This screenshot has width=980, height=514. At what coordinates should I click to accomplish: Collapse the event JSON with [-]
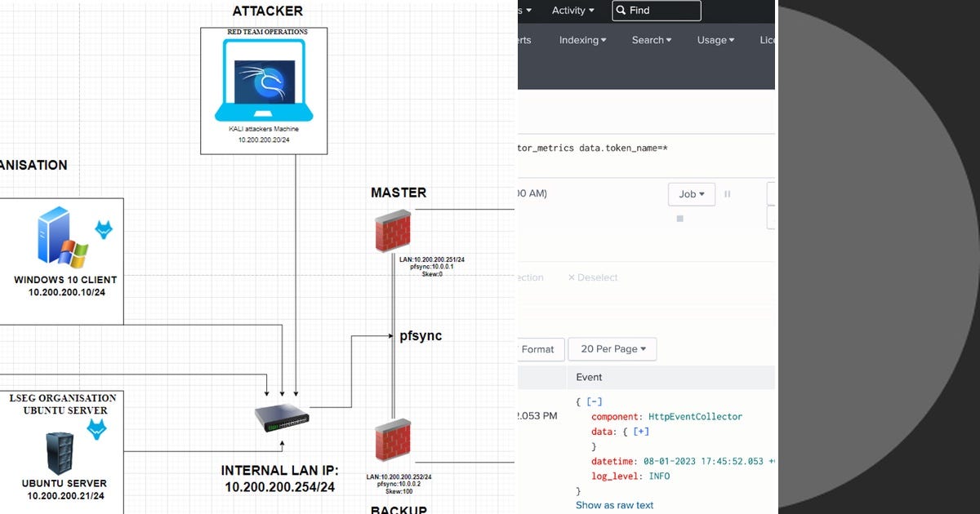(595, 401)
